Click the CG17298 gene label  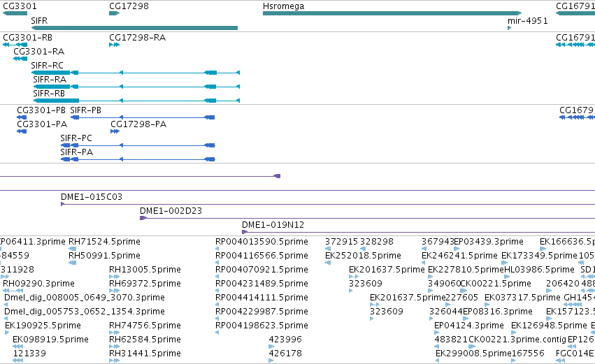coord(129,6)
